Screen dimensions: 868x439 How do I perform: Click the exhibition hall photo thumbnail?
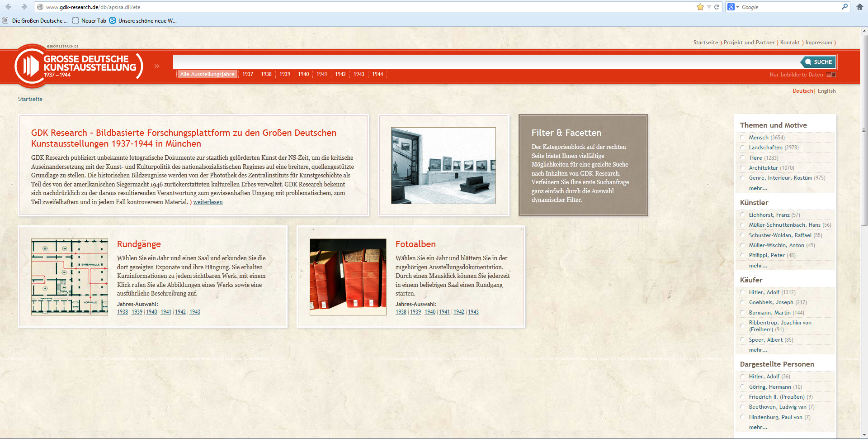(x=443, y=166)
